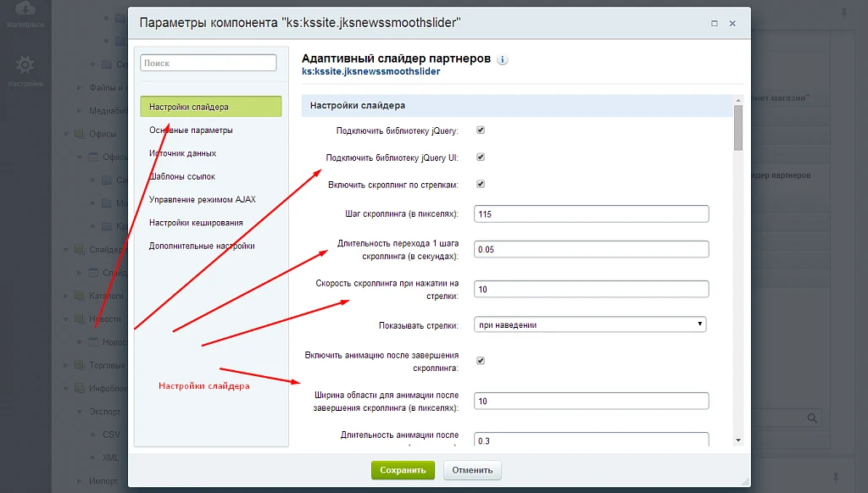868x493 pixels.
Task: Collapse the Экспорт node in the background tree
Action: click(x=79, y=412)
